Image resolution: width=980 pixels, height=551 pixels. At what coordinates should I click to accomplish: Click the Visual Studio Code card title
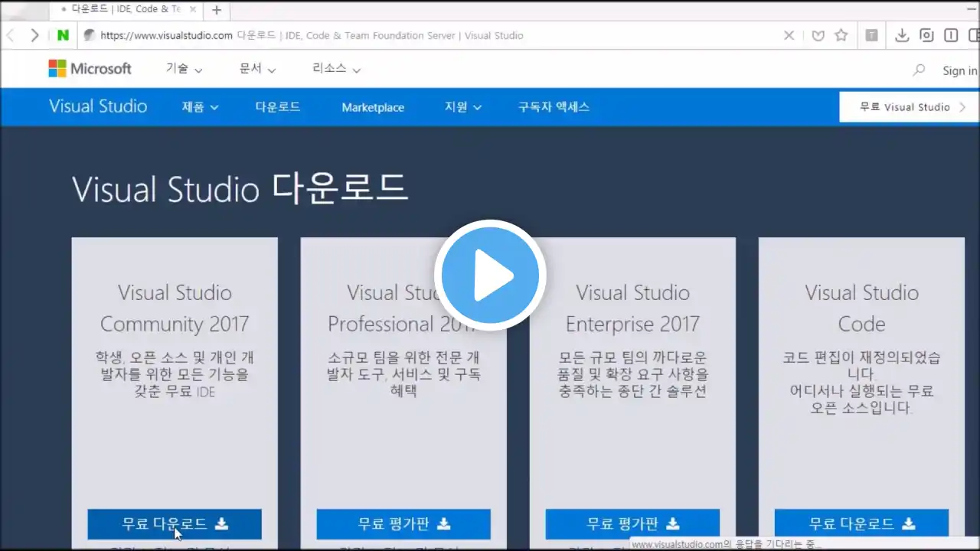click(861, 308)
